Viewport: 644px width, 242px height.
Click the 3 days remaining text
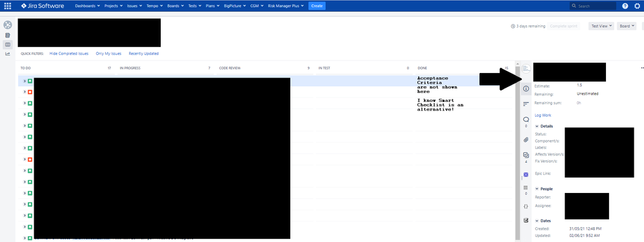click(531, 26)
